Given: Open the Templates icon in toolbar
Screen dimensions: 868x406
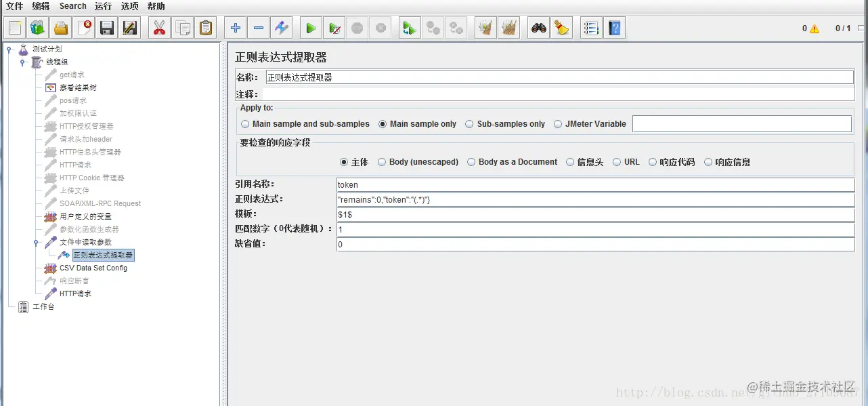Looking at the screenshot, I should 38,28.
